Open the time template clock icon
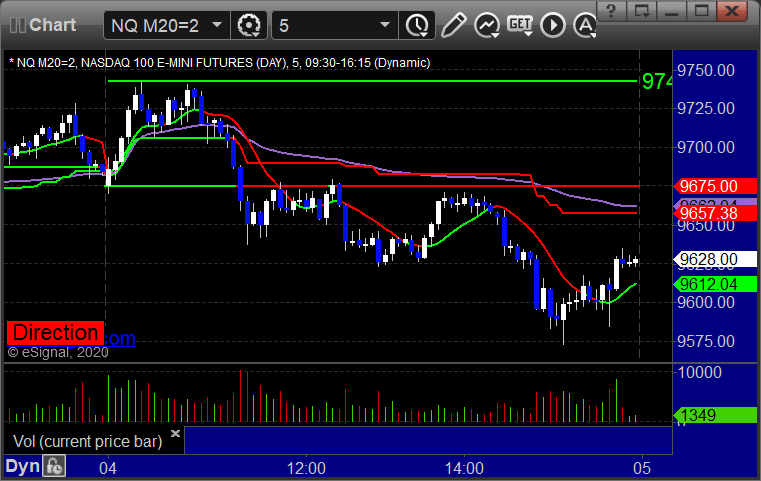Screen dimensions: 761x481 point(417,25)
